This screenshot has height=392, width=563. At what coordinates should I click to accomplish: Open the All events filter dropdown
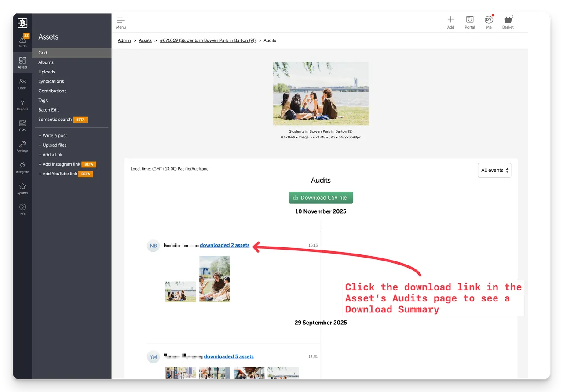tap(494, 170)
